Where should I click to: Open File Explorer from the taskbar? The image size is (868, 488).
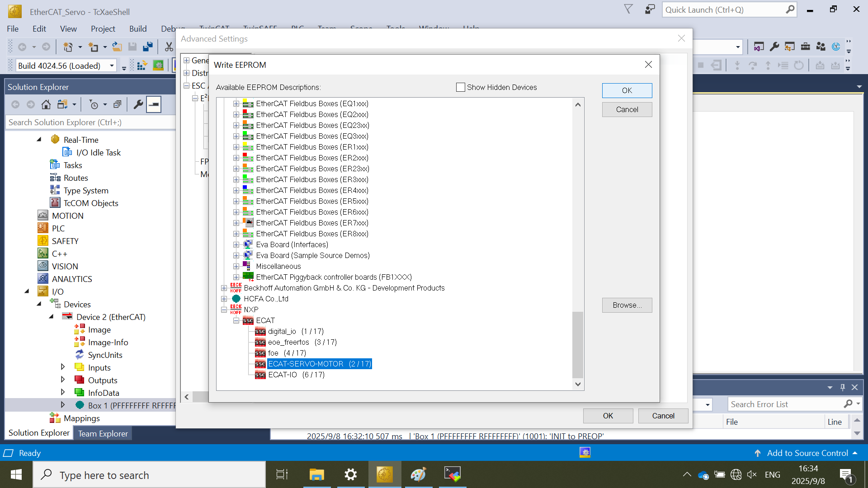[x=316, y=474]
